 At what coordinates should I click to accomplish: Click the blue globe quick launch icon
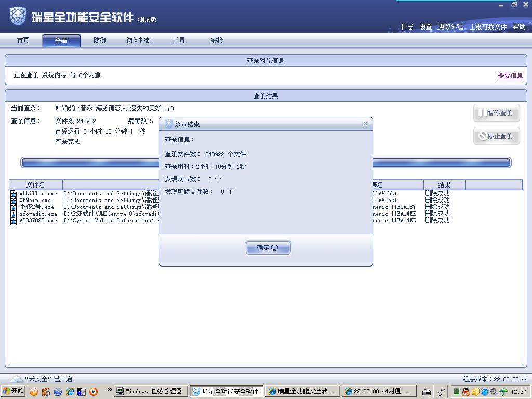tap(58, 392)
